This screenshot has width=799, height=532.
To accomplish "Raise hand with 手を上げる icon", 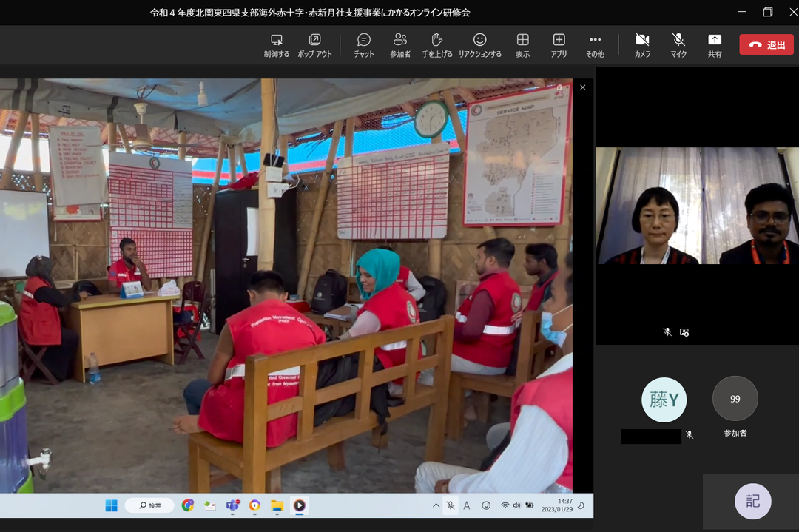I will (x=436, y=45).
